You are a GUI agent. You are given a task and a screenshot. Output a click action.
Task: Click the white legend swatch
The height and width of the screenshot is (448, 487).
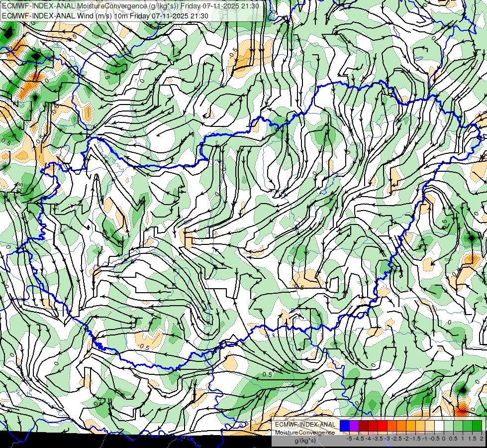pos(439,426)
